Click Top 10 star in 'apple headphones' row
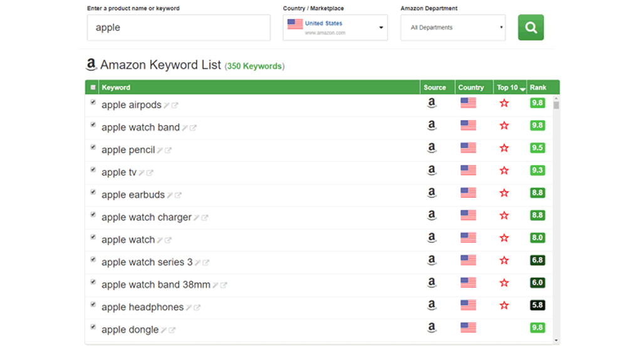This screenshot has height=348, width=644. click(504, 305)
